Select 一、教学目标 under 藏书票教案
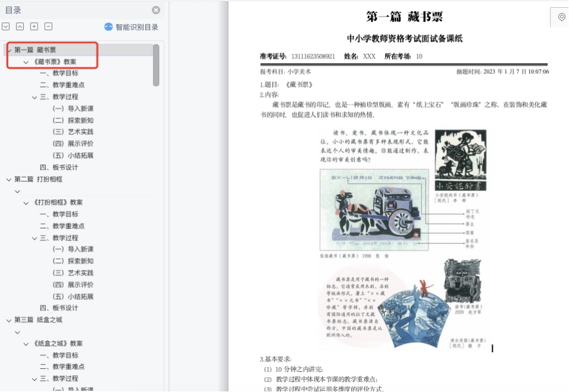 pyautogui.click(x=59, y=73)
